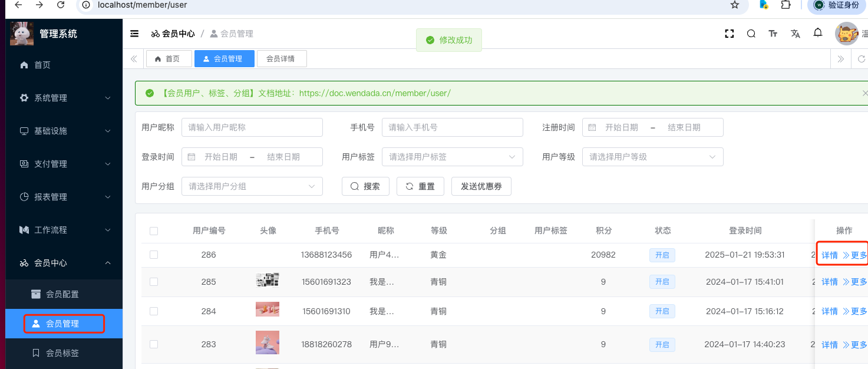Click the 开启 status tag for user 286
Screen dimensions: 868x369
(x=662, y=255)
